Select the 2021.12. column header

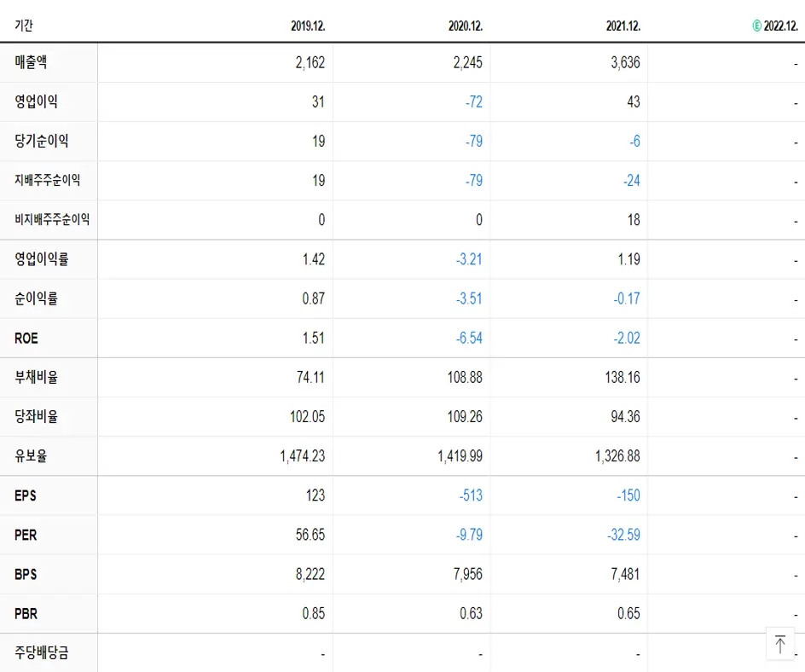click(x=623, y=26)
